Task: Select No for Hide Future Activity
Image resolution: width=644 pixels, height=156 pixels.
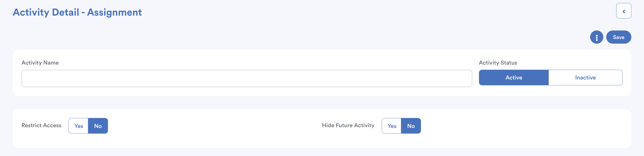Action: pos(411,126)
